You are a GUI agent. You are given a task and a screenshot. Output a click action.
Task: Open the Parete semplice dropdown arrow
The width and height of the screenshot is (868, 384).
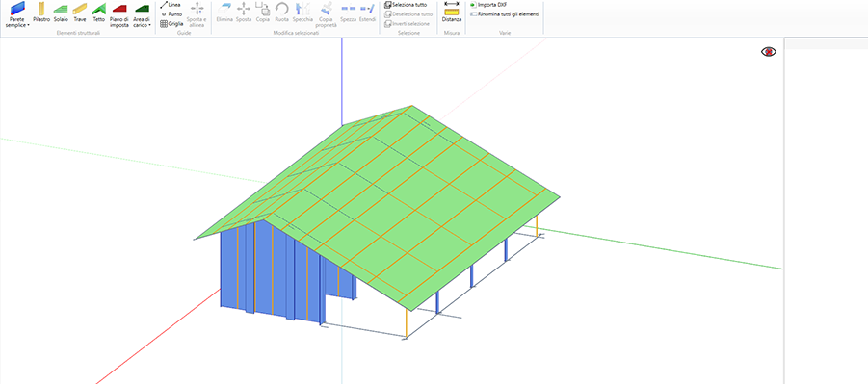click(28, 25)
